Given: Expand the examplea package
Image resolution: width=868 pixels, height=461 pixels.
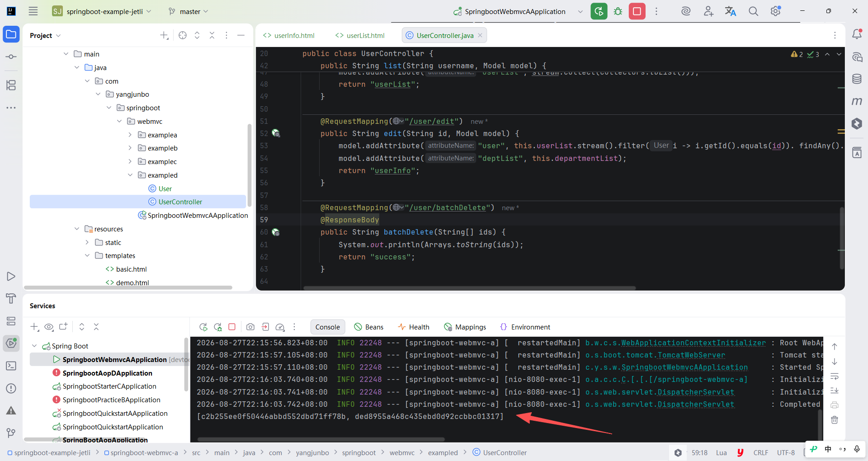Looking at the screenshot, I should 130,135.
